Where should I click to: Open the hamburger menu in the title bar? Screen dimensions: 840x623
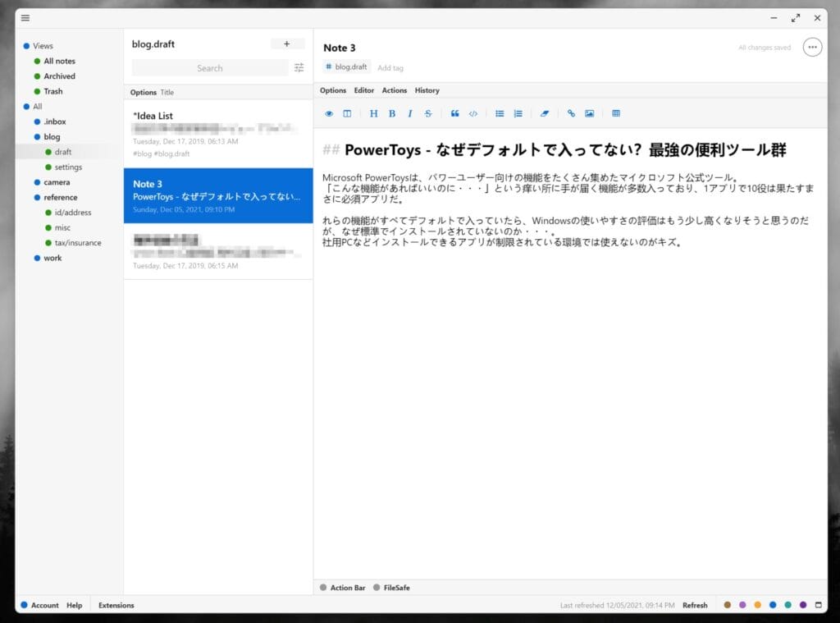coord(25,18)
